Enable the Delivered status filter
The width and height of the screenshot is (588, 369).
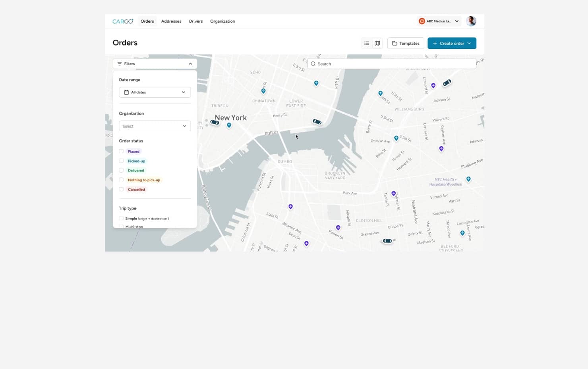121,171
